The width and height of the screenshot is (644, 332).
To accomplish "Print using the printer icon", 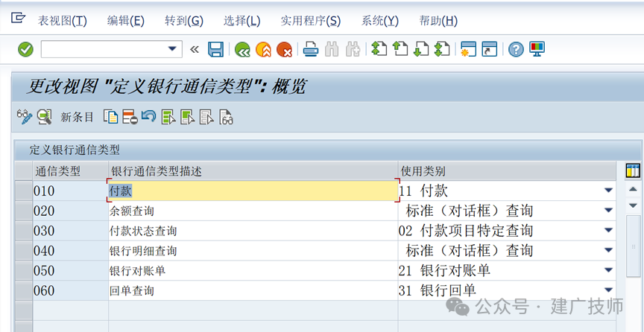I will pyautogui.click(x=311, y=50).
